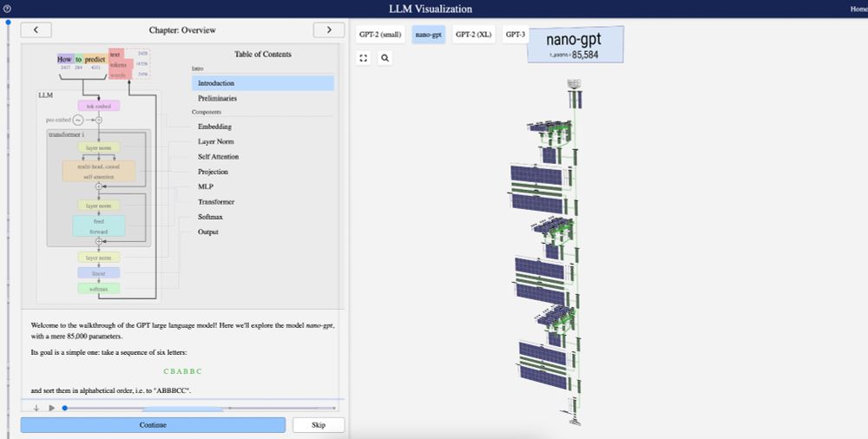
Task: Open Embedding chapter
Action: point(214,126)
